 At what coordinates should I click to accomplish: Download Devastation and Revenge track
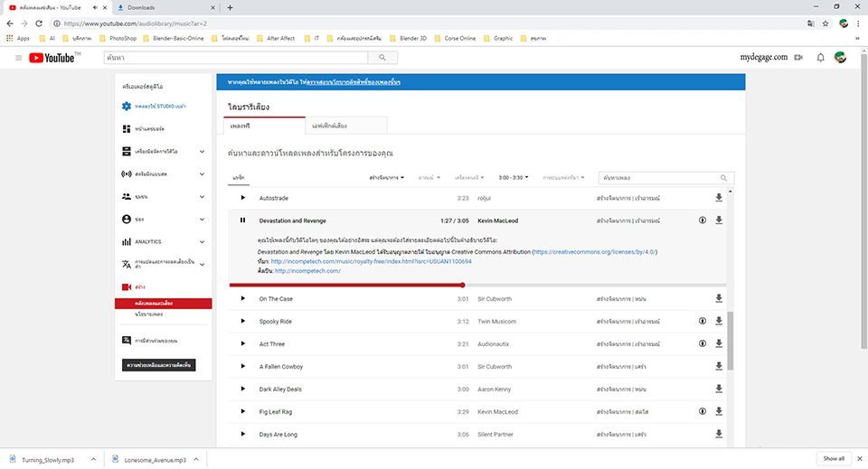point(719,220)
